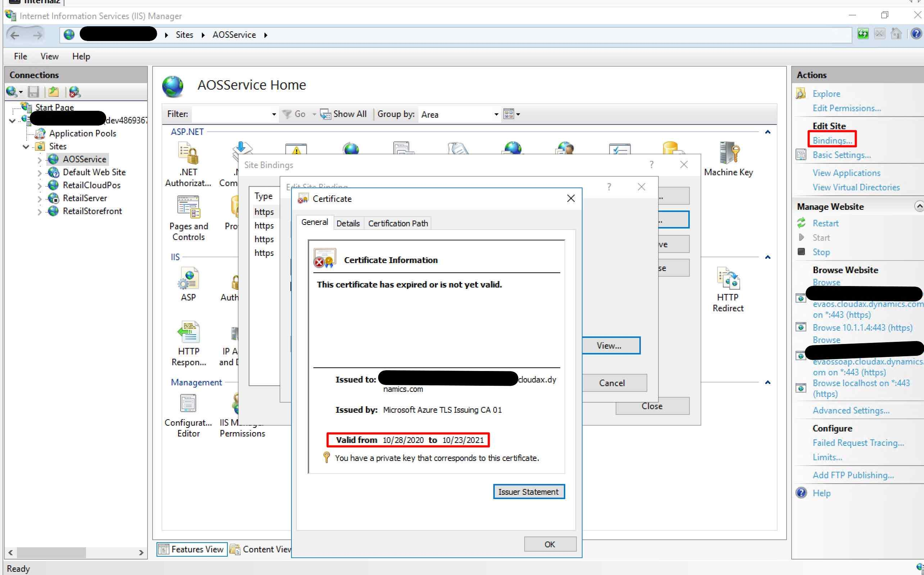This screenshot has height=575, width=924.
Task: Open Pages and Controls feature
Action: tap(188, 207)
